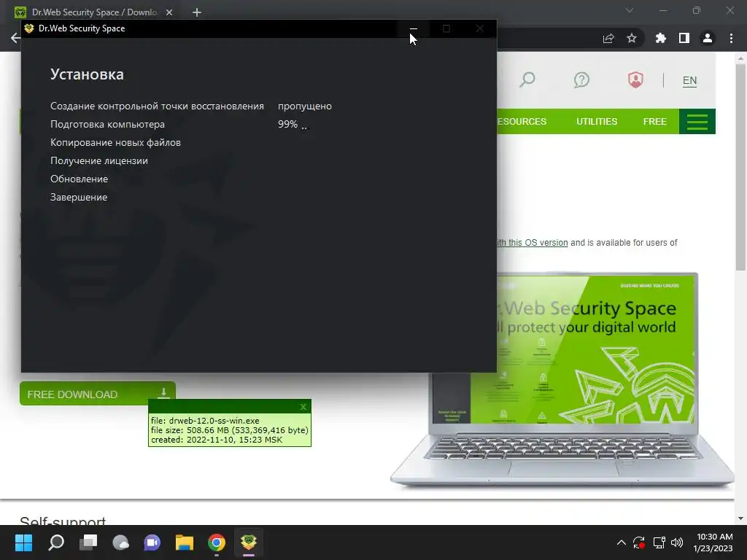Click the search magnifier on Dr.Web site
The width and height of the screenshot is (747, 560).
pyautogui.click(x=527, y=79)
